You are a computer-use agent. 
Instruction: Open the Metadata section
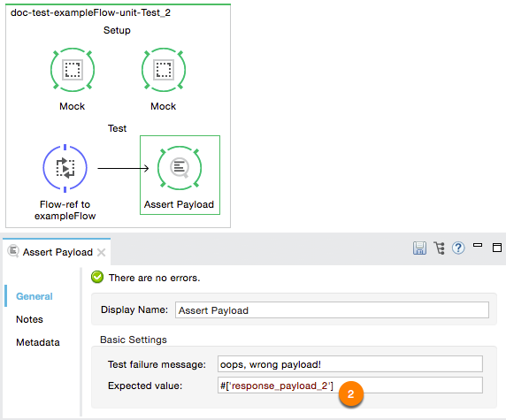(38, 342)
